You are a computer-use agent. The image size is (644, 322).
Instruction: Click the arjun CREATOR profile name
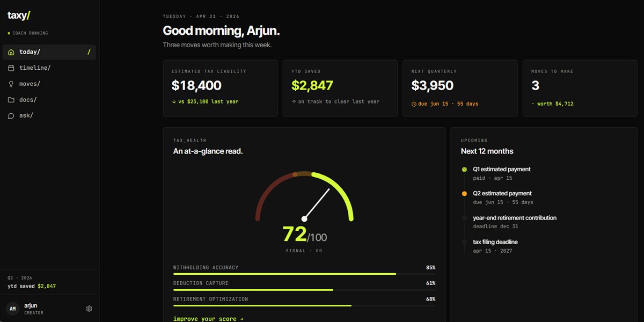pos(34,309)
